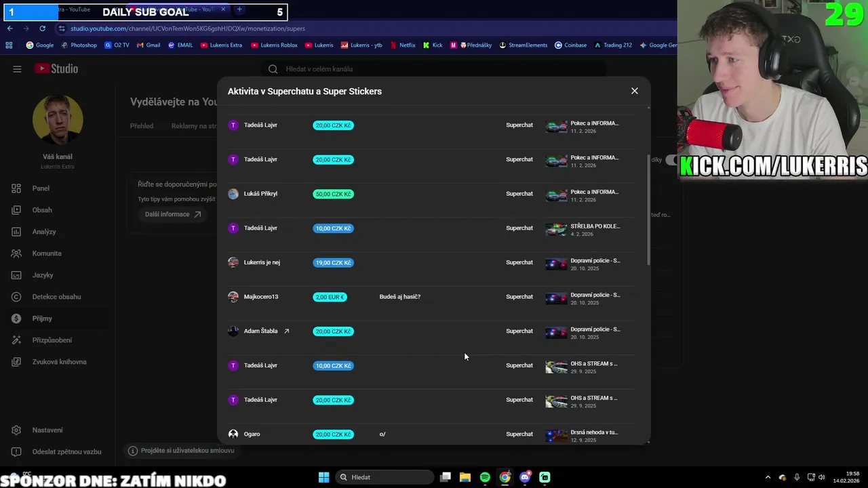The image size is (868, 488).
Task: Open a new browser tab with plus
Action: coord(239,9)
